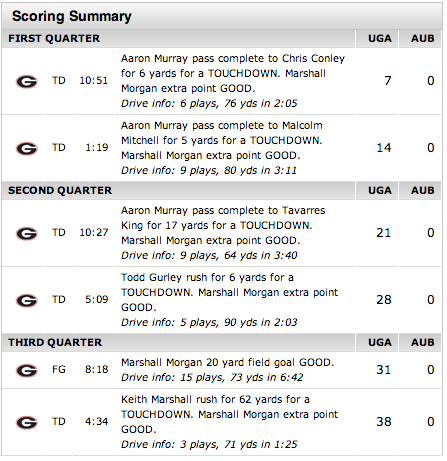Image resolution: width=447 pixels, height=461 pixels.
Task: Click the Georgia logo beside the 5:09 touchdown
Action: (27, 300)
